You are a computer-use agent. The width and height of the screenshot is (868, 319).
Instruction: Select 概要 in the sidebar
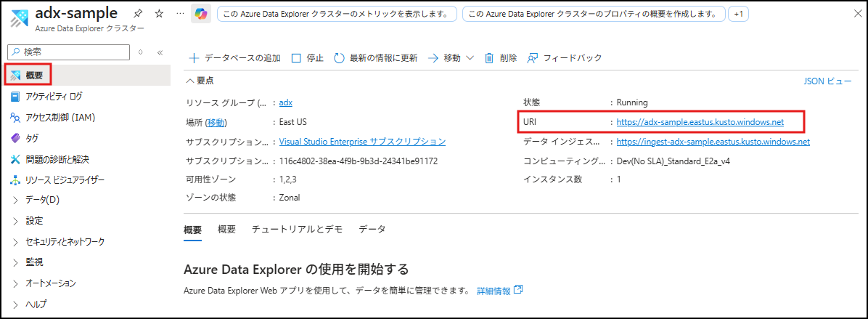pos(88,76)
